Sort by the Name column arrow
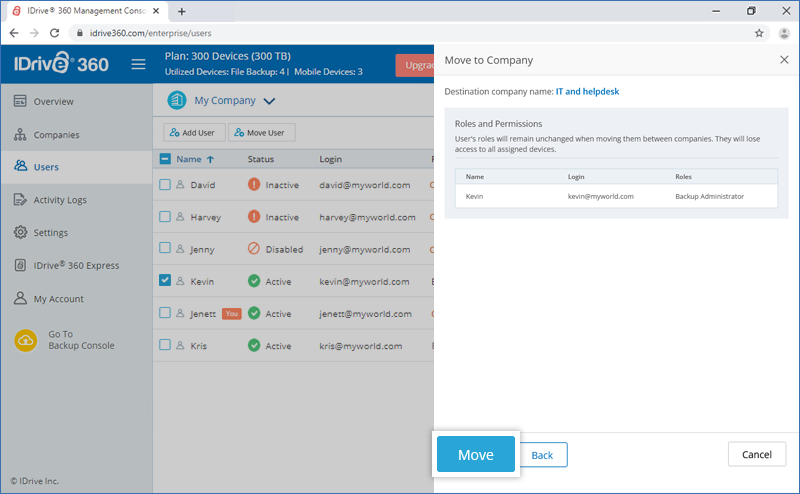Screen dimensions: 800x494 (210, 159)
